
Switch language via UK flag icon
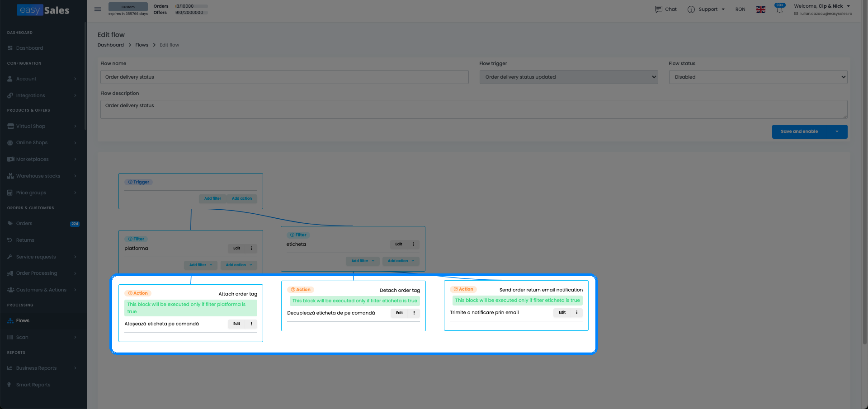click(761, 9)
